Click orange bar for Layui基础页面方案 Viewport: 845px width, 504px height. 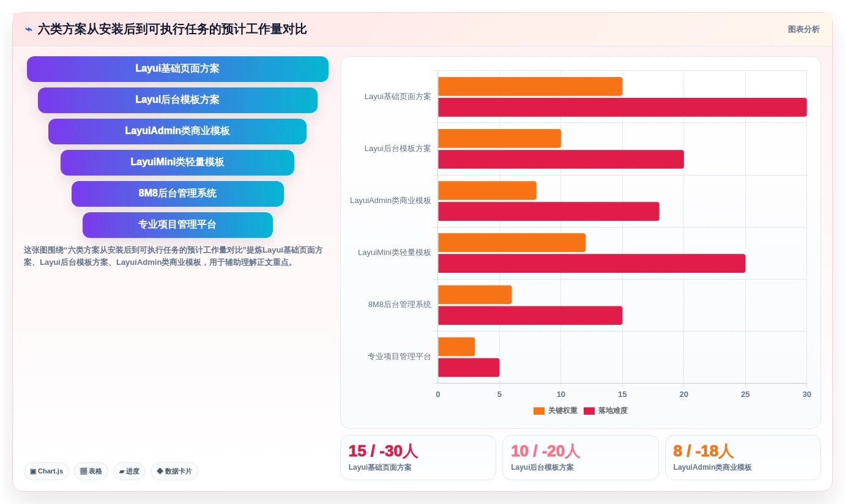(x=530, y=86)
